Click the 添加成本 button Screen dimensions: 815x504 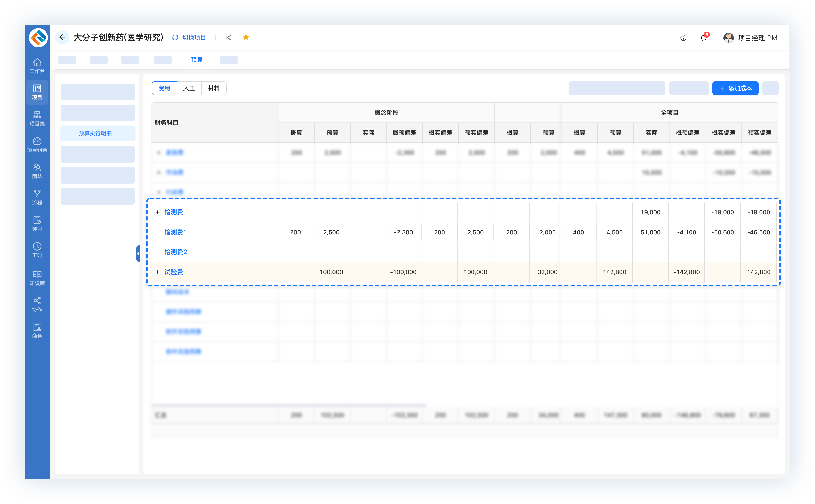[735, 88]
